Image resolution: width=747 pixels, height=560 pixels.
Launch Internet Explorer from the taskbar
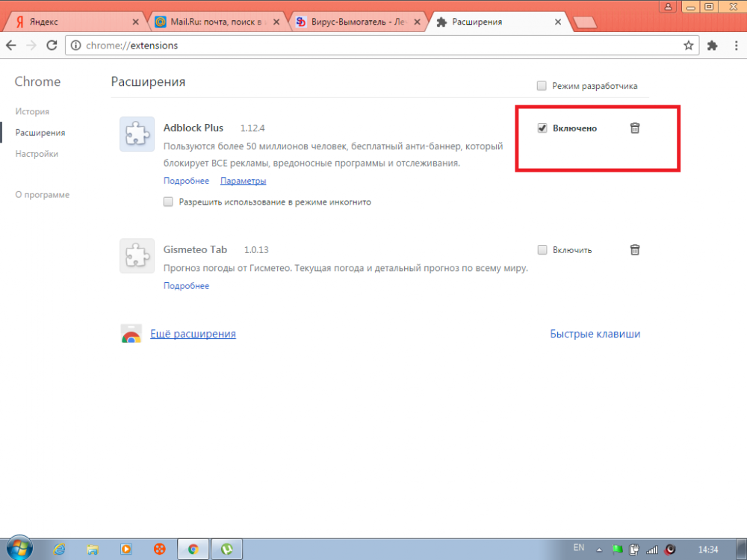(59, 549)
